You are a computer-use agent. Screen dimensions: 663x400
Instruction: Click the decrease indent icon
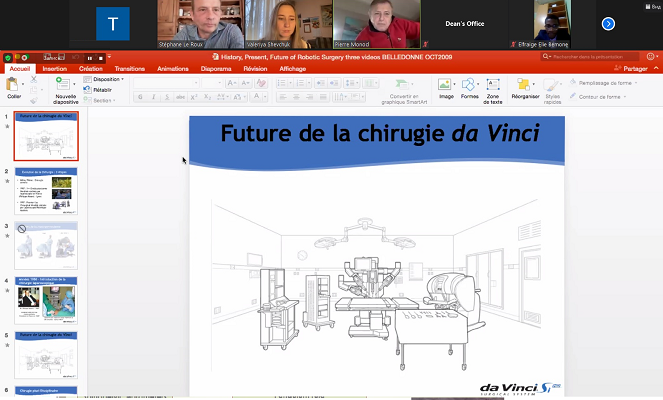pyautogui.click(x=321, y=83)
